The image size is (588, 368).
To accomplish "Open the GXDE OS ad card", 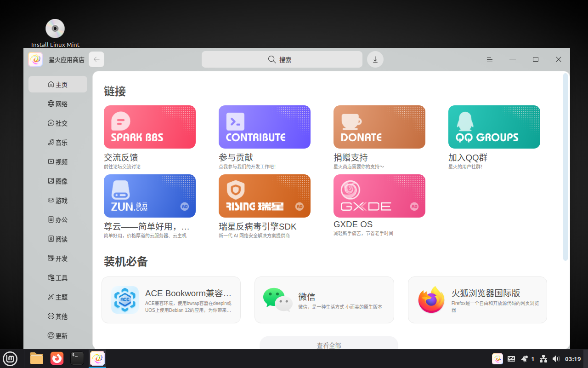I will pyautogui.click(x=379, y=196).
